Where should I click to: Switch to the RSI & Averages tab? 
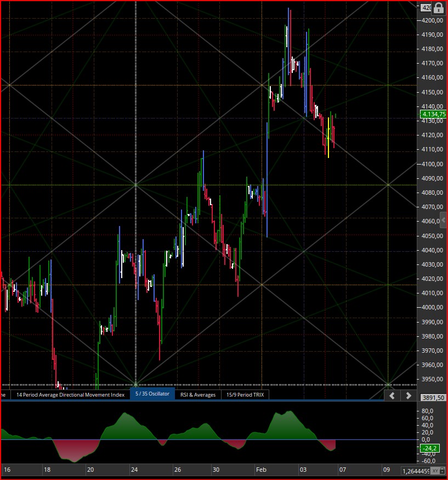click(198, 394)
